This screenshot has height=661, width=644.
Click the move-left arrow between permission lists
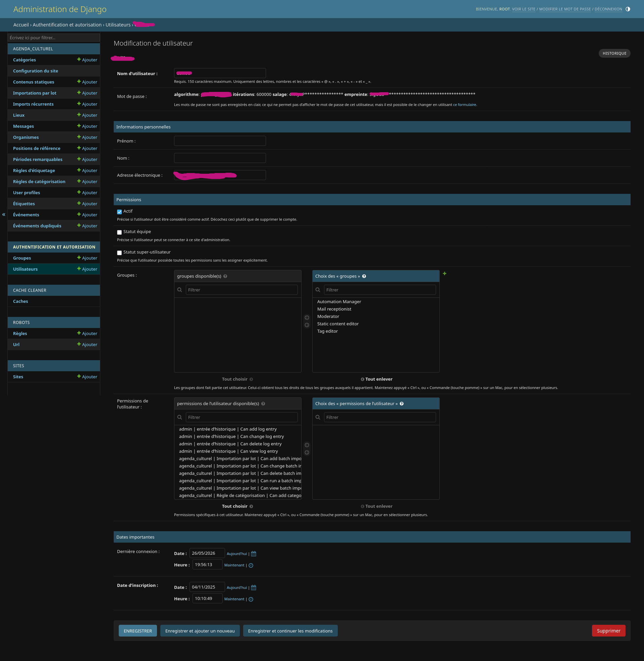click(307, 452)
